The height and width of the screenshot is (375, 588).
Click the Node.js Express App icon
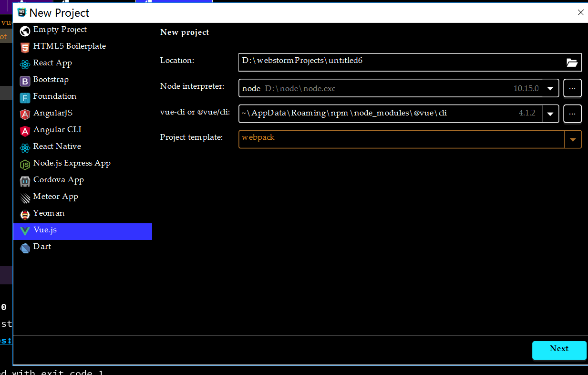pyautogui.click(x=25, y=165)
